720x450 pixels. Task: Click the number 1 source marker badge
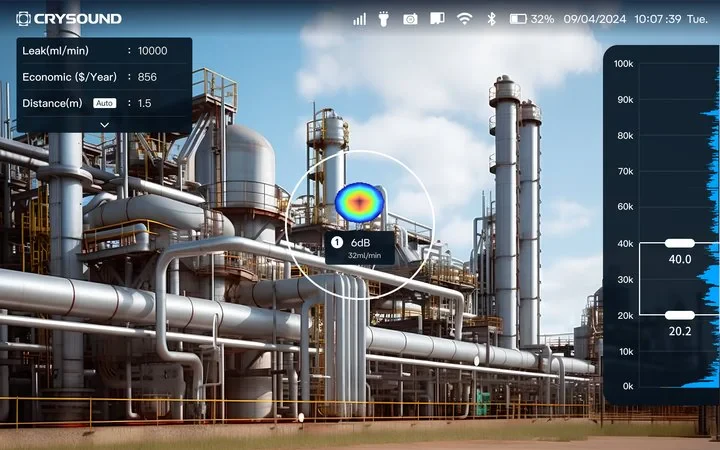click(337, 242)
